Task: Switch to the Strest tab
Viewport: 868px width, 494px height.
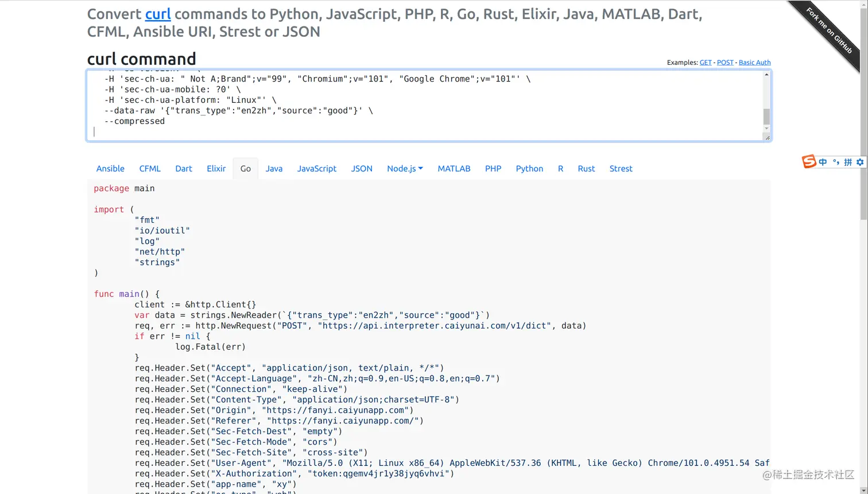Action: (621, 168)
